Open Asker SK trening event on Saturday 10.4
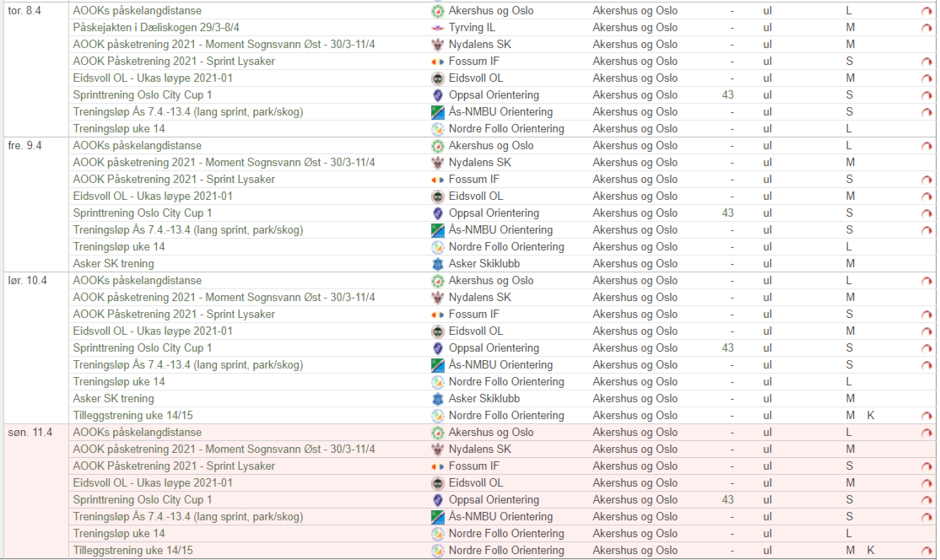 tap(113, 399)
